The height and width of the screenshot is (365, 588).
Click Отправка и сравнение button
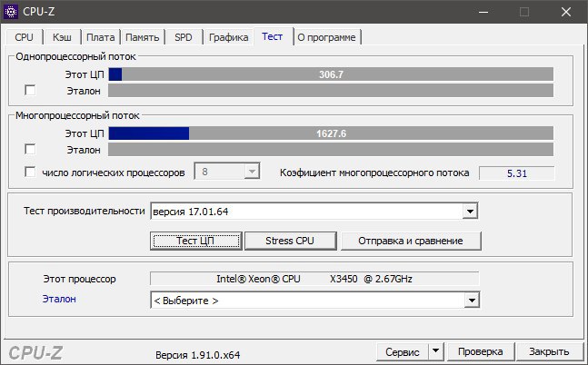(x=411, y=241)
